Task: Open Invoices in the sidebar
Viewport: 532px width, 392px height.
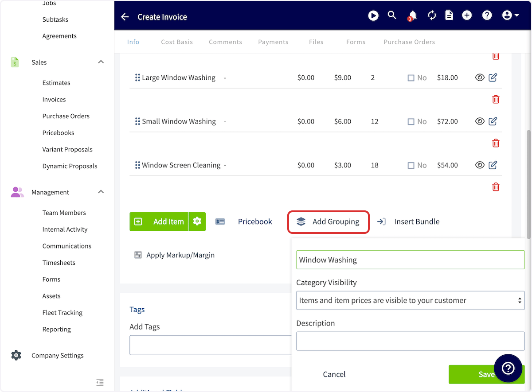Action: click(x=54, y=100)
